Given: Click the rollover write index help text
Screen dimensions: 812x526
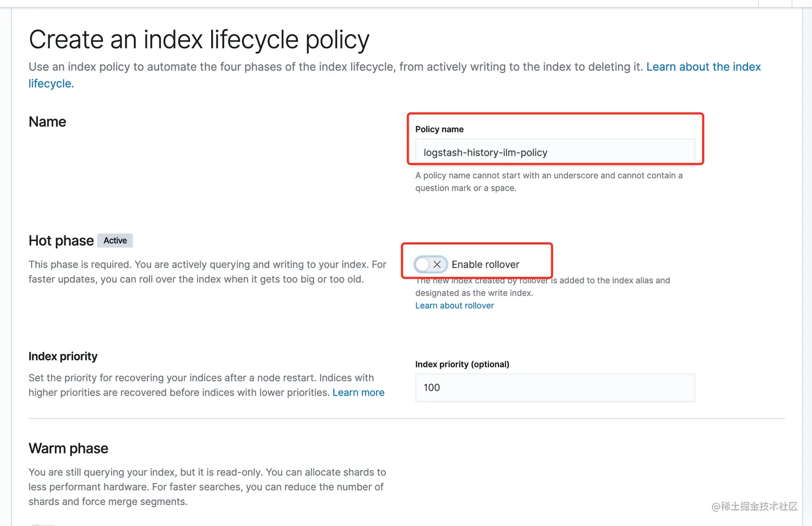Looking at the screenshot, I should [x=542, y=287].
